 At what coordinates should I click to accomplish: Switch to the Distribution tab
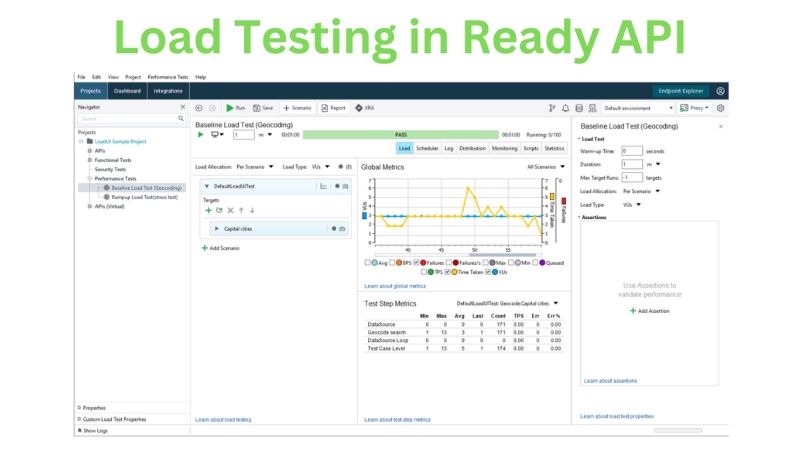472,149
